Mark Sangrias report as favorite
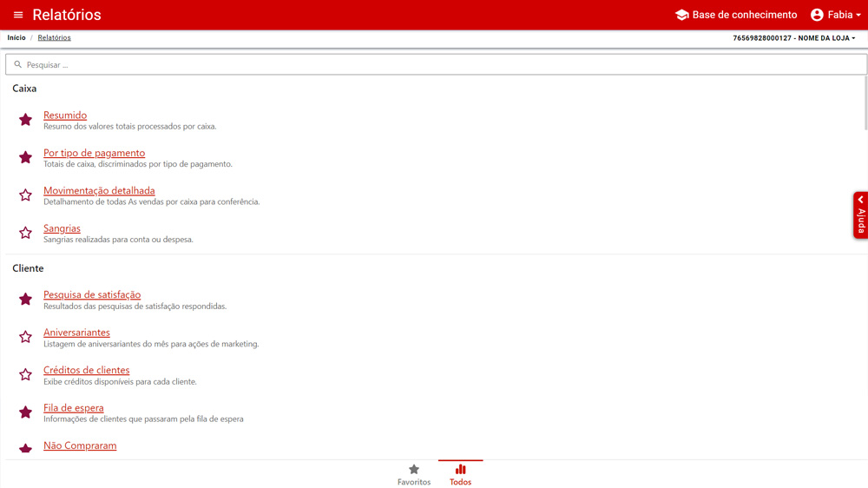The width and height of the screenshot is (868, 488). click(26, 233)
